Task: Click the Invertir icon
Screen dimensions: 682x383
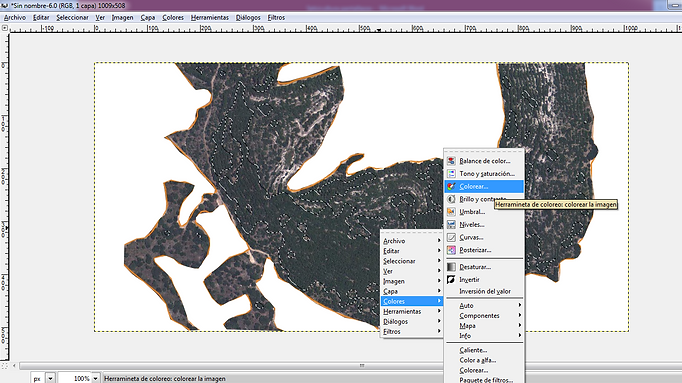Action: pyautogui.click(x=451, y=280)
